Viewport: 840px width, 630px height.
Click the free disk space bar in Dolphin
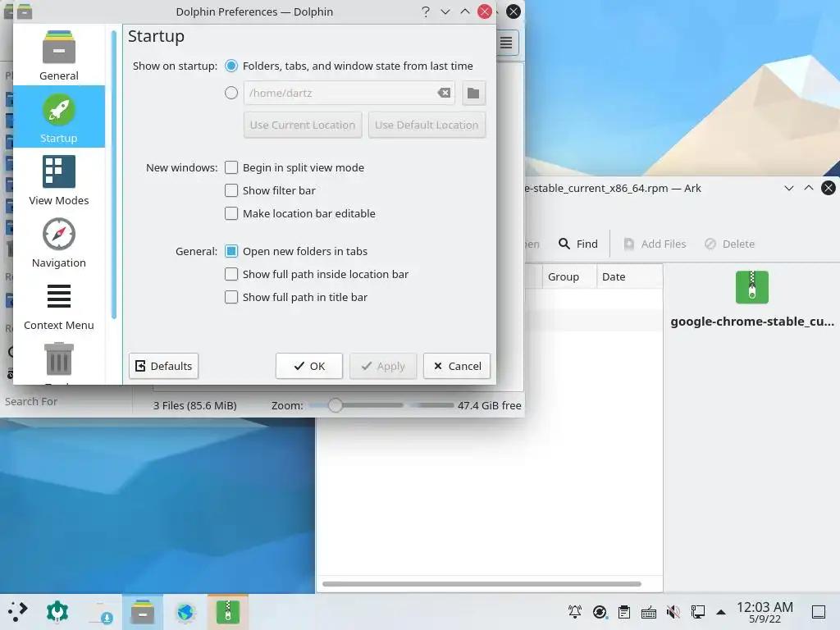[x=431, y=405]
